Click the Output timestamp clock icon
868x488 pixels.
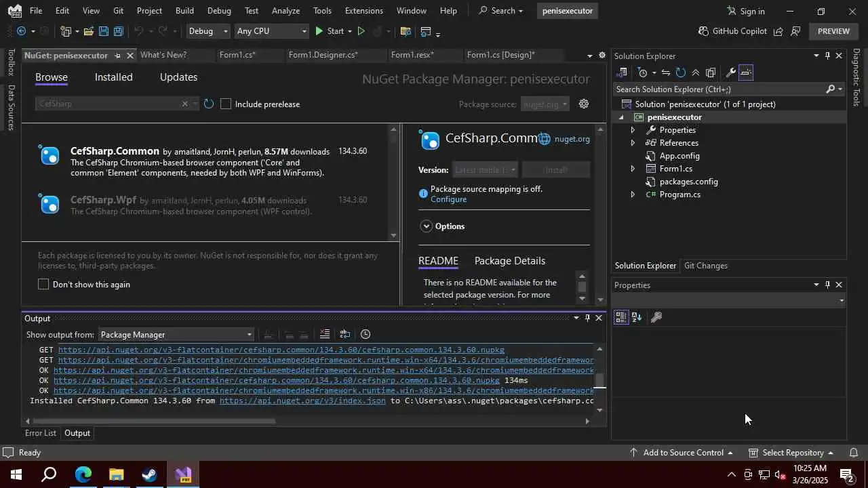366,334
